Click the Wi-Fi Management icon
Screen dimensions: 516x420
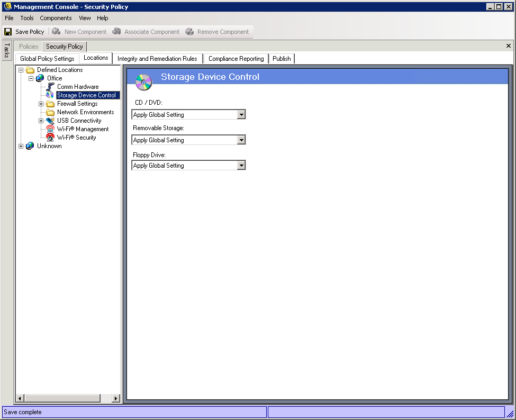tap(50, 129)
